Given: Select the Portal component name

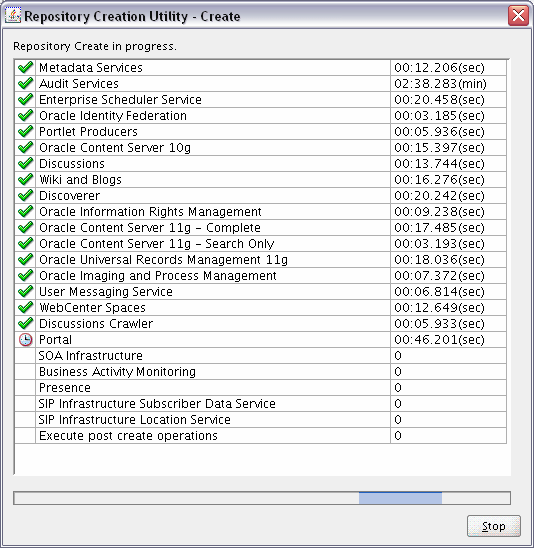Looking at the screenshot, I should point(56,340).
